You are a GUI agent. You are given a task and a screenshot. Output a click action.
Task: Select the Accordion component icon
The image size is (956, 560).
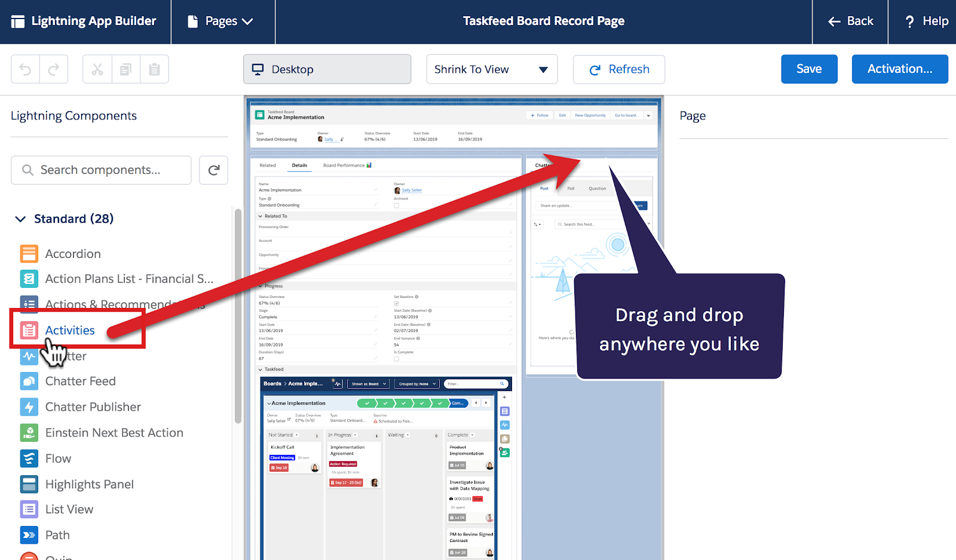click(29, 254)
